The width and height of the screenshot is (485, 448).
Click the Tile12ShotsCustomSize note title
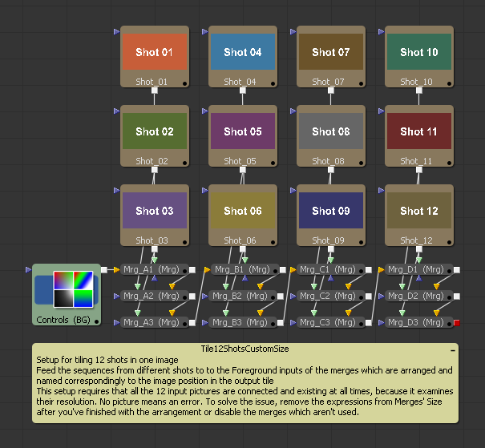click(x=245, y=349)
